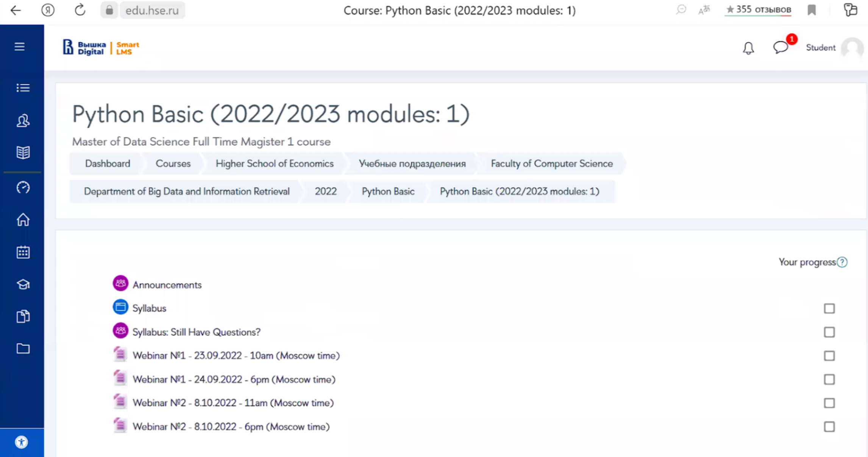Open Учебные подразделения breadcrumb
This screenshot has width=868, height=457.
412,164
